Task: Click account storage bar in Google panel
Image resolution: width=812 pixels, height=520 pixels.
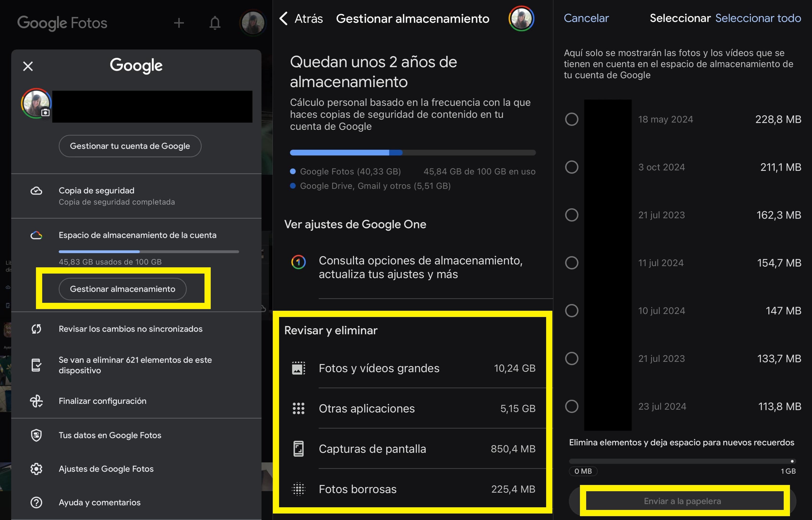Action: (x=149, y=252)
